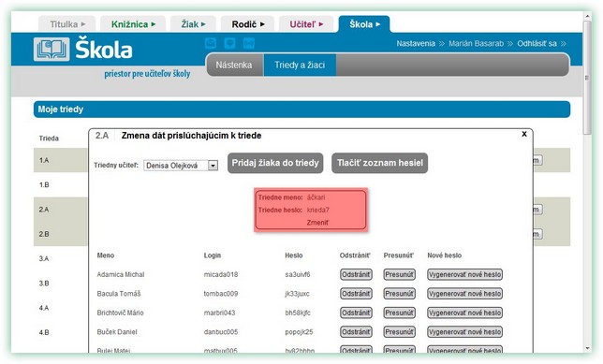The width and height of the screenshot is (603, 364).
Task: Open the Škola top tab
Action: pyautogui.click(x=364, y=24)
